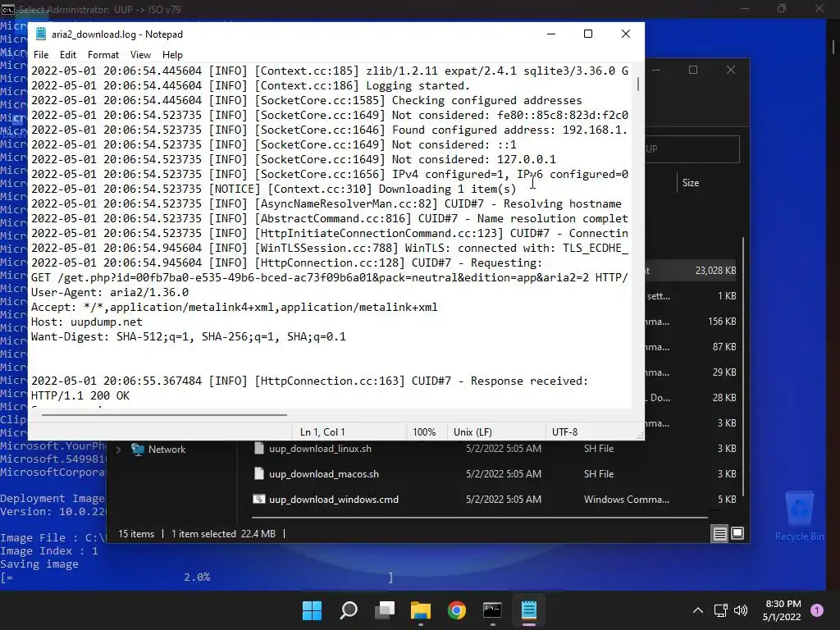Open taskbar Search
This screenshot has height=630, width=840.
coord(349,610)
